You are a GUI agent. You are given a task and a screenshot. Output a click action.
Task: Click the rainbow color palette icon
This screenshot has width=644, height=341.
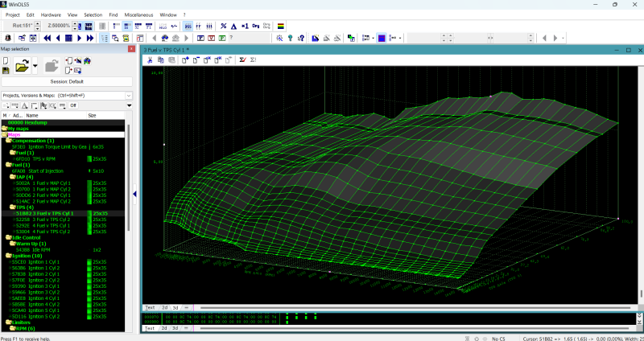click(280, 26)
